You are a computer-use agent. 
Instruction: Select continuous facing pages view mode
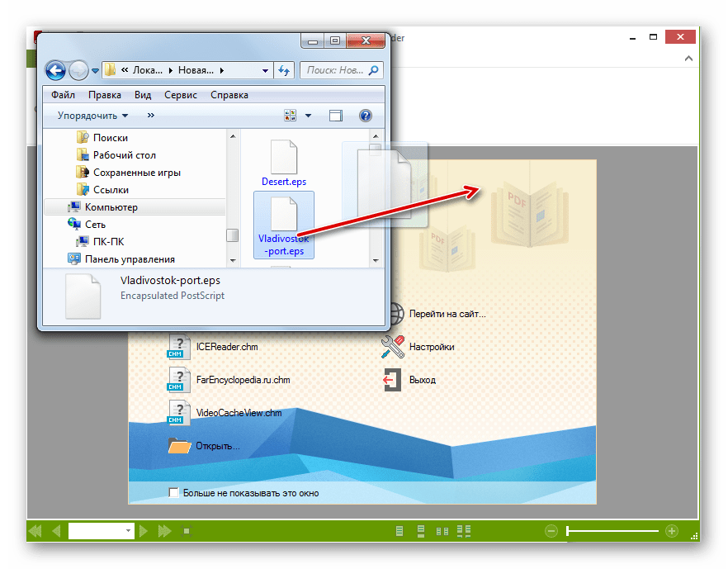(464, 531)
